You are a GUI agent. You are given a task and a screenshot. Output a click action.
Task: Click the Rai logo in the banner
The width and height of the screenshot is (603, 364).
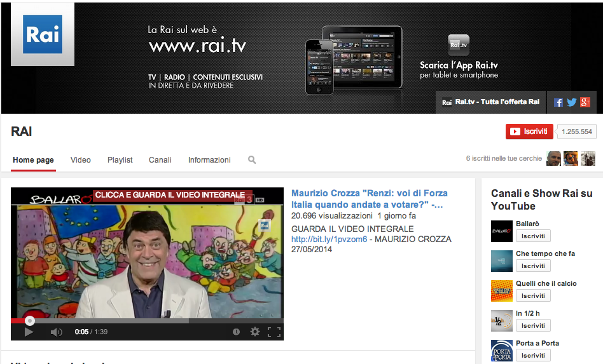(x=43, y=34)
